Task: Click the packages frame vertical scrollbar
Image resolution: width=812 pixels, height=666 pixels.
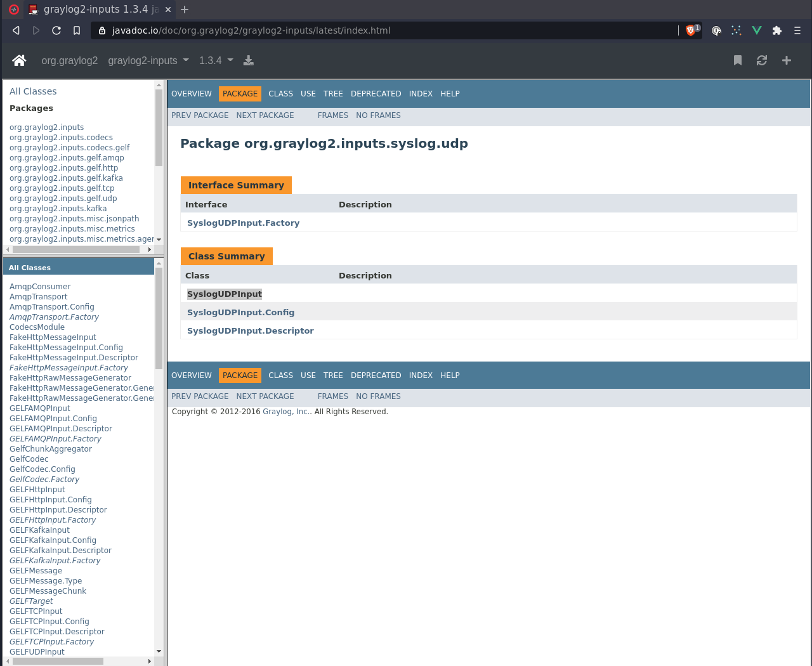Action: pyautogui.click(x=159, y=127)
